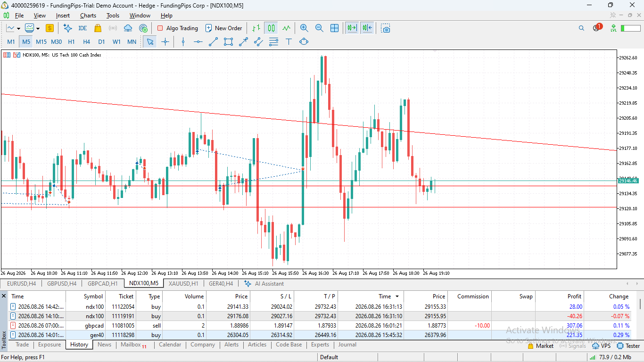Switch to the XAUUSD,H1 chart tab
The image size is (644, 362).
coord(183,283)
